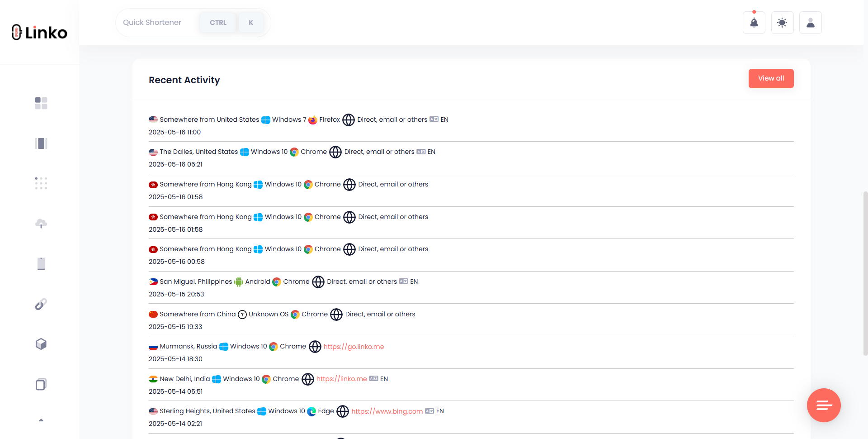Open the copy pages sidebar icon

click(41, 384)
